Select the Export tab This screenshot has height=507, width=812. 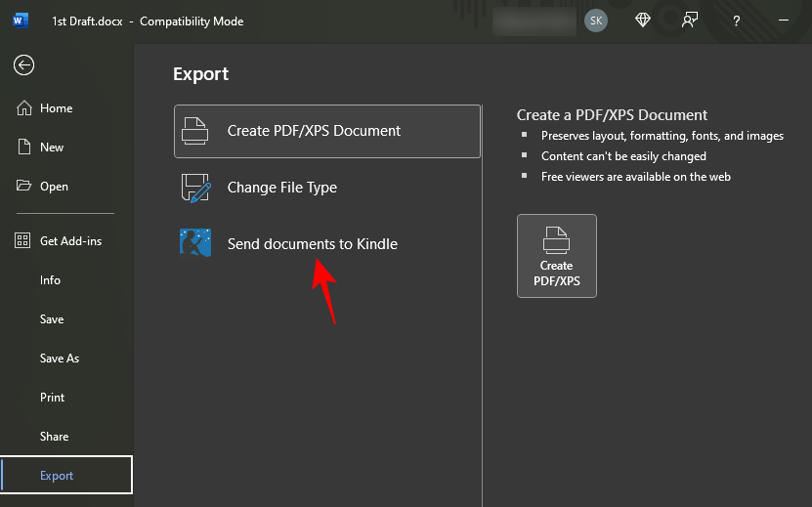click(x=66, y=475)
